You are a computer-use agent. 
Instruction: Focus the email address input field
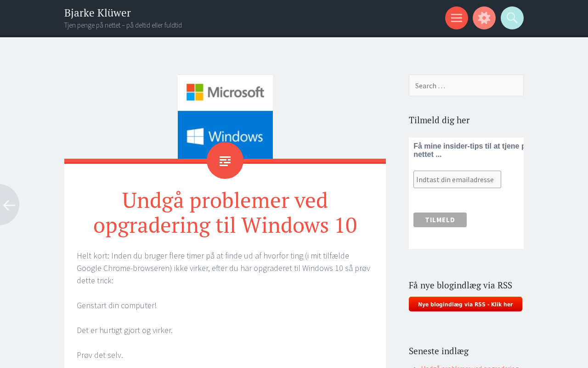(x=457, y=179)
